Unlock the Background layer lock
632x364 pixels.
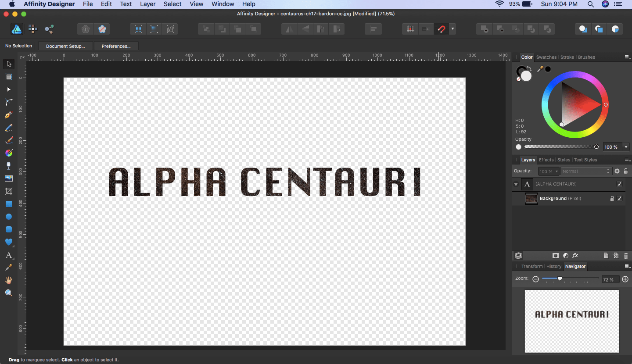(612, 199)
